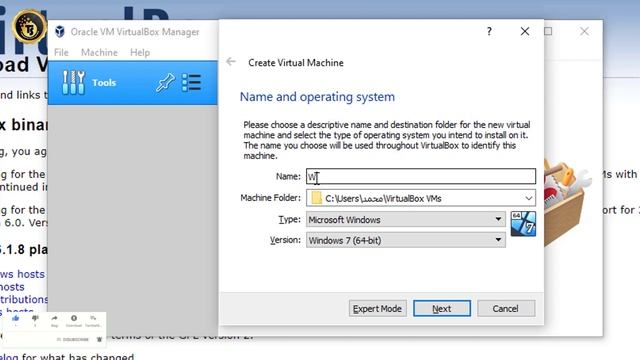Image resolution: width=640 pixels, height=360 pixels.
Task: Close the Create Virtual Machine dialog
Action: [x=525, y=31]
